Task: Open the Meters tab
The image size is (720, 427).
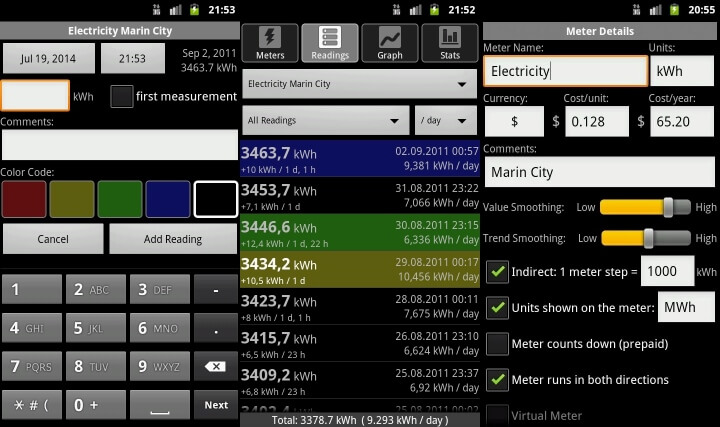Action: [x=270, y=43]
